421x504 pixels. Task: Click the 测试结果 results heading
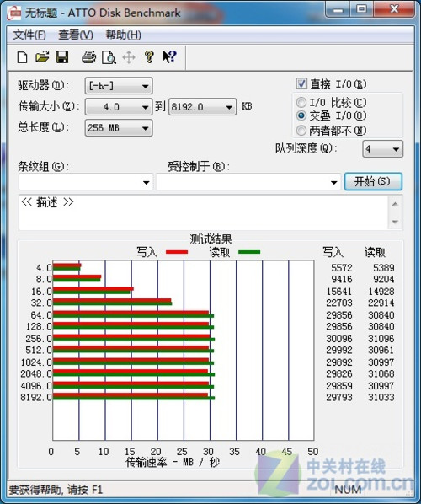[210, 239]
